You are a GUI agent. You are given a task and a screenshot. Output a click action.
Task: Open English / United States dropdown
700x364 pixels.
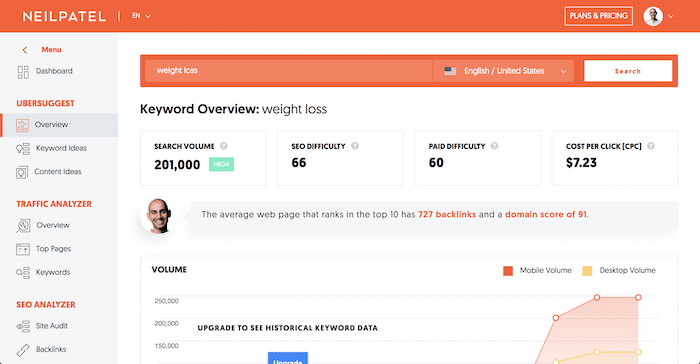504,71
